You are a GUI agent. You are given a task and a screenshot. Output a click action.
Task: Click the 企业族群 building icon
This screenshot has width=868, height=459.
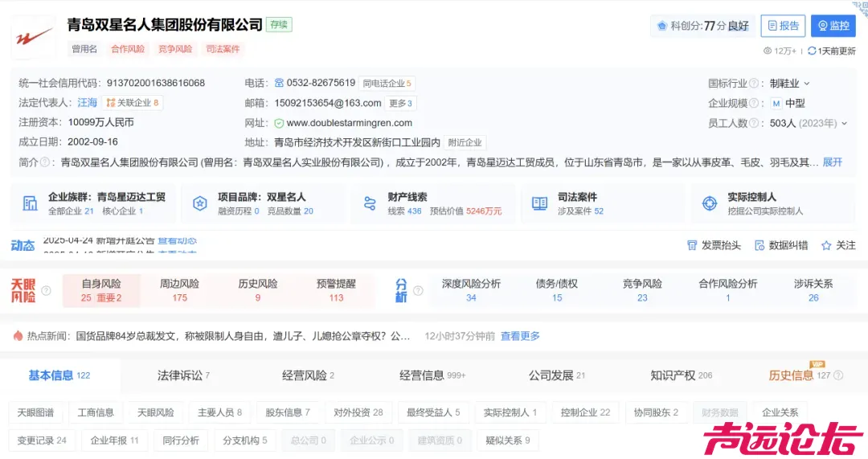pyautogui.click(x=30, y=203)
